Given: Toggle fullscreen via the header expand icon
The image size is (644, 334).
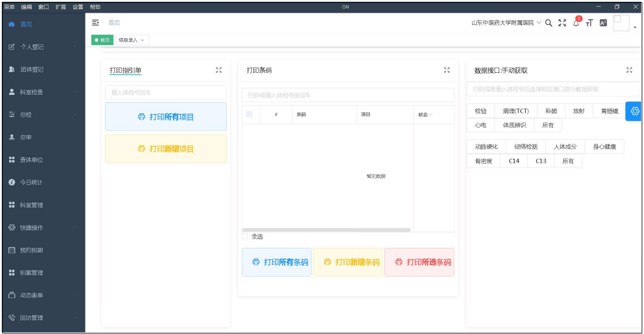Looking at the screenshot, I should [562, 23].
